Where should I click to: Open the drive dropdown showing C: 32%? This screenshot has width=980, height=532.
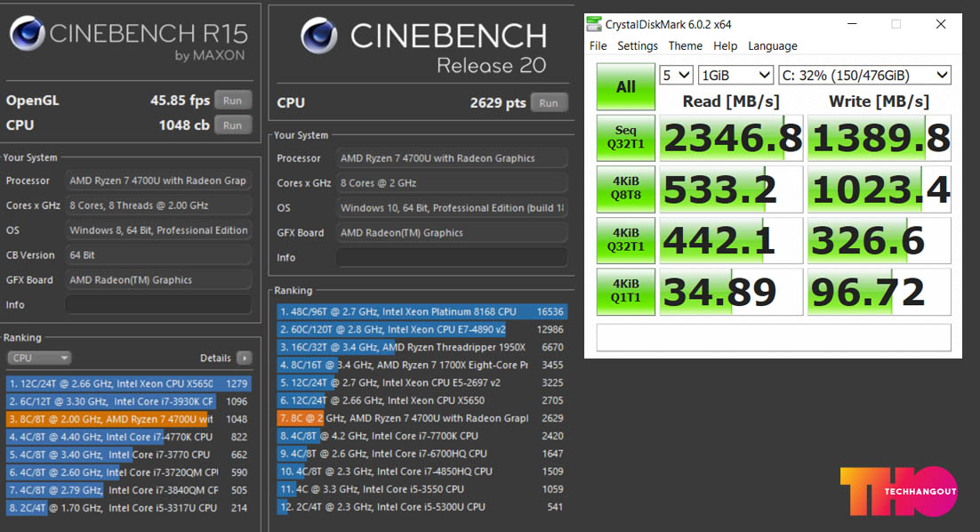864,76
